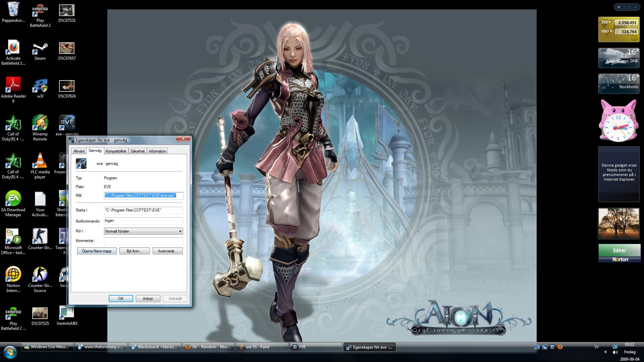Click the Firefox quick launch icon
Image resolution: width=644 pixels, height=362 pixels.
[560, 347]
